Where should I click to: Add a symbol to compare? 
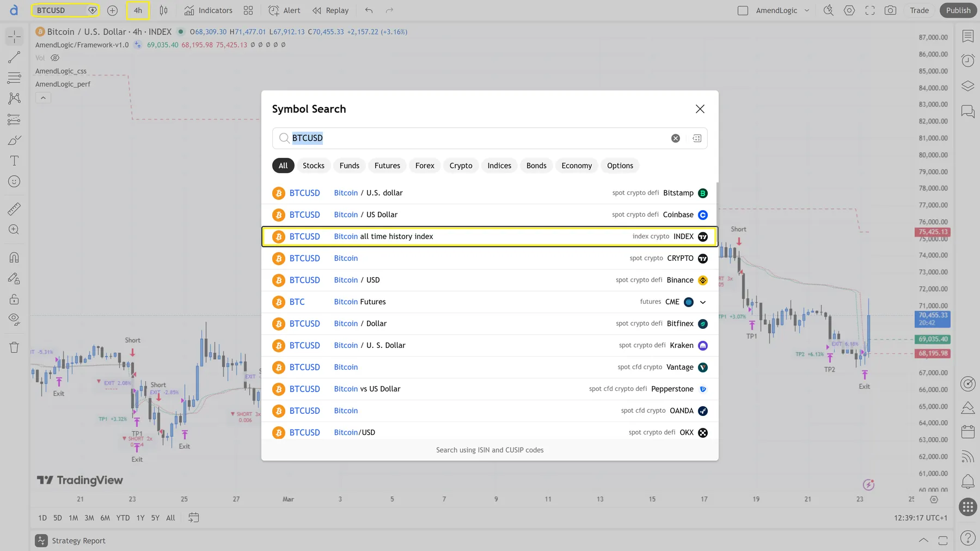click(112, 10)
